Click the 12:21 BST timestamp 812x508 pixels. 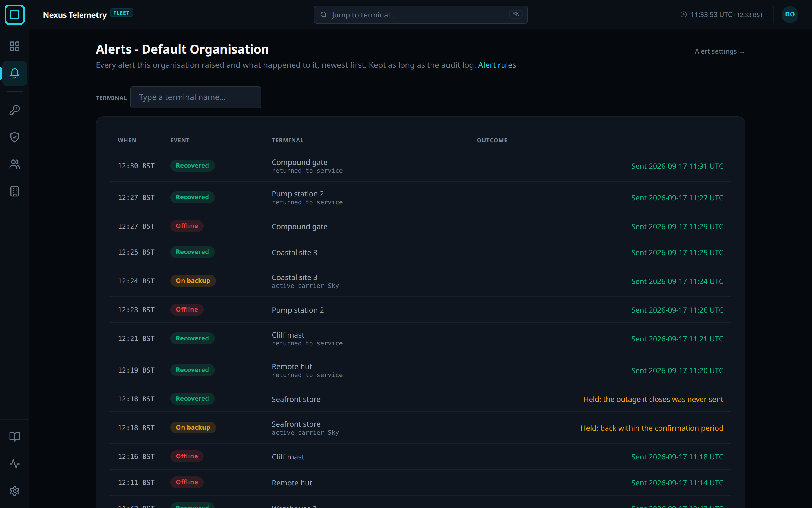pyautogui.click(x=136, y=339)
